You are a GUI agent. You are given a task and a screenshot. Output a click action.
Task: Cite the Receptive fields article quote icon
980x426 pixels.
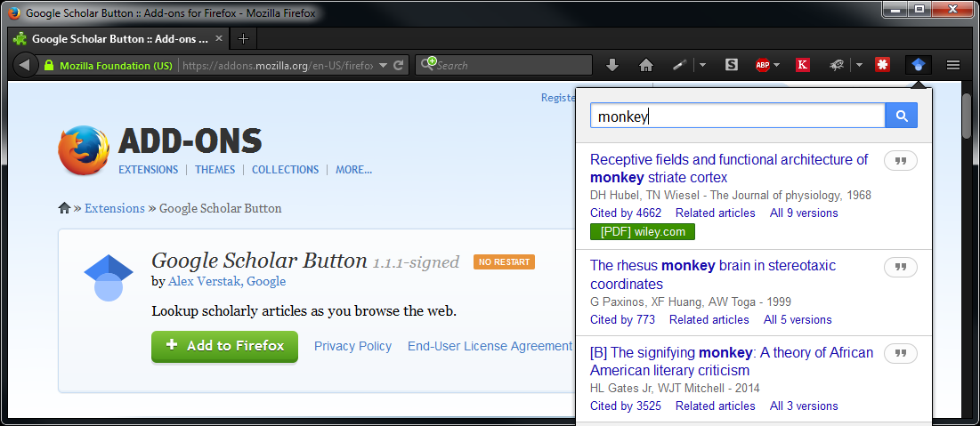pos(901,161)
